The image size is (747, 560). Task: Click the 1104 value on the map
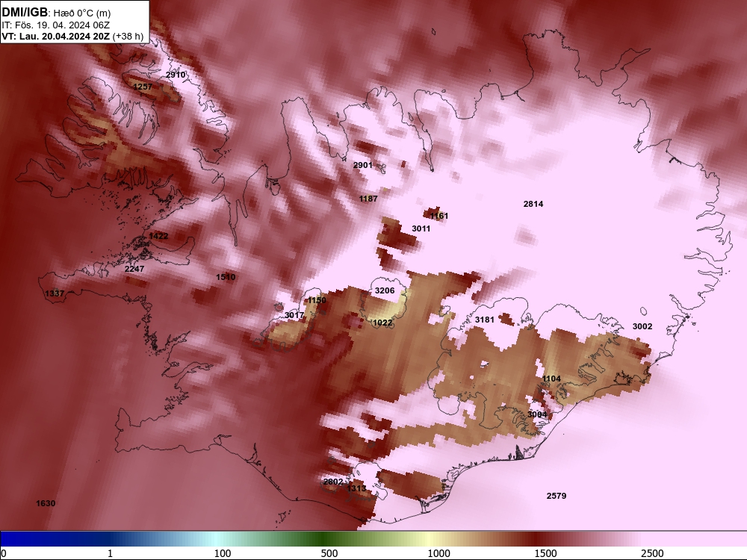(551, 379)
